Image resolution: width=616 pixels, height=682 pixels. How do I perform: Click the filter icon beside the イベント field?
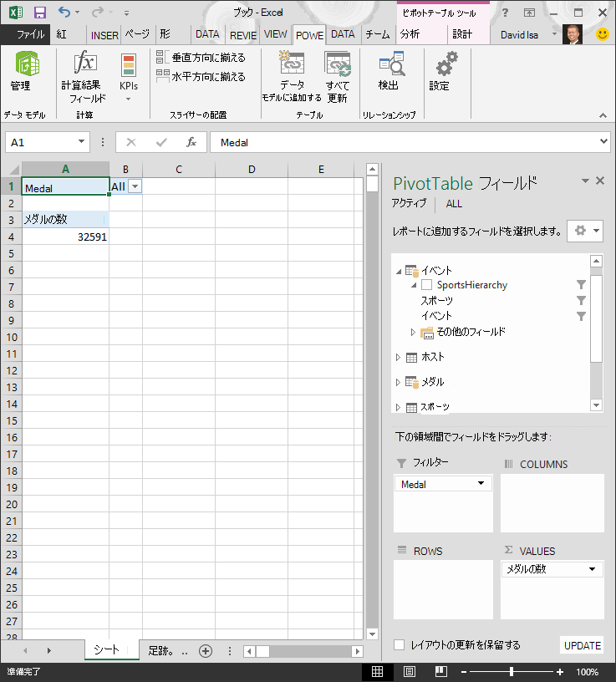pos(581,316)
